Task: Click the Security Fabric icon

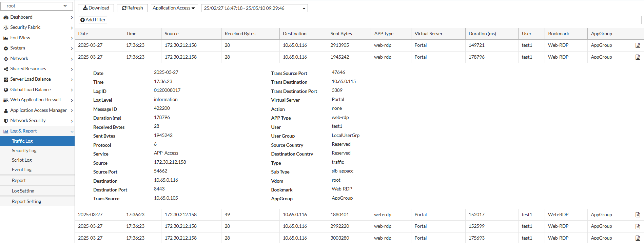Action: [6, 27]
